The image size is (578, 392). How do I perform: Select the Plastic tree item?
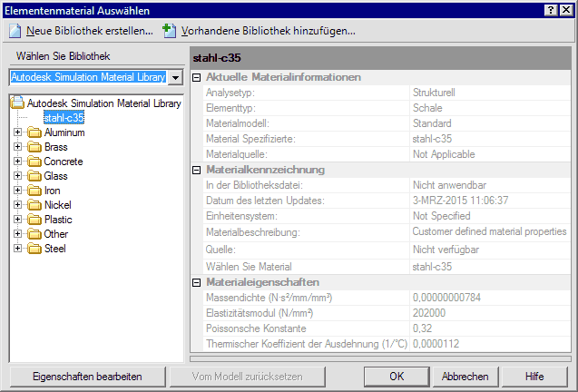(x=58, y=220)
